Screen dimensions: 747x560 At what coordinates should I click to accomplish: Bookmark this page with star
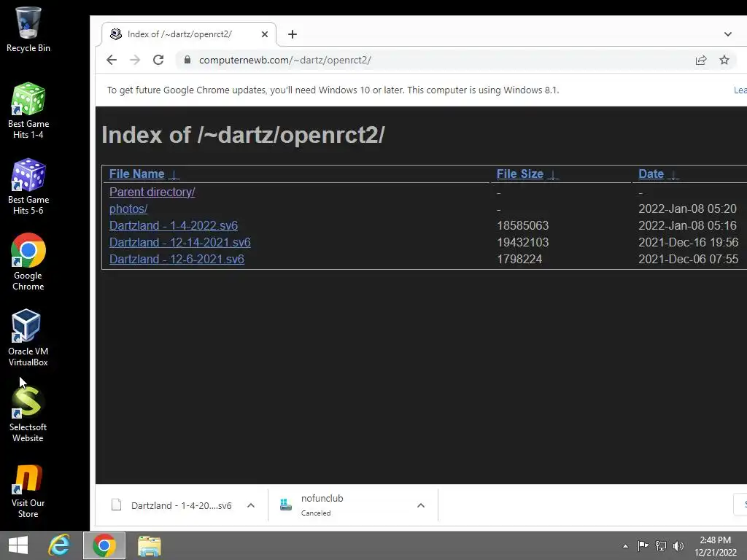724,60
